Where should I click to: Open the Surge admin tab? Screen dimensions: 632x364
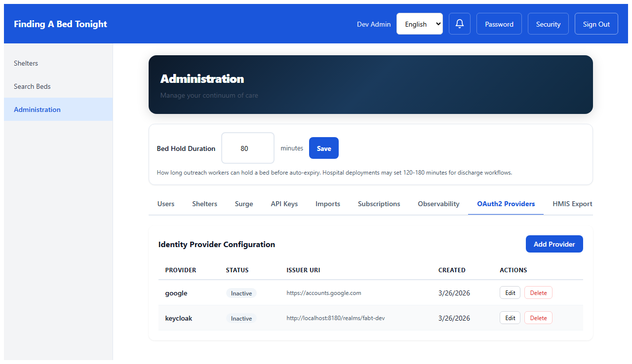[x=244, y=204]
